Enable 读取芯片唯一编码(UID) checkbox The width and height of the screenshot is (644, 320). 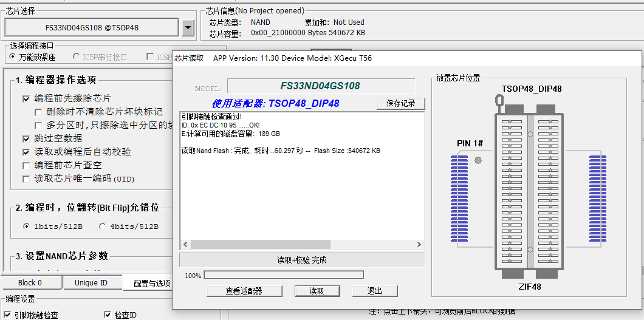26,179
